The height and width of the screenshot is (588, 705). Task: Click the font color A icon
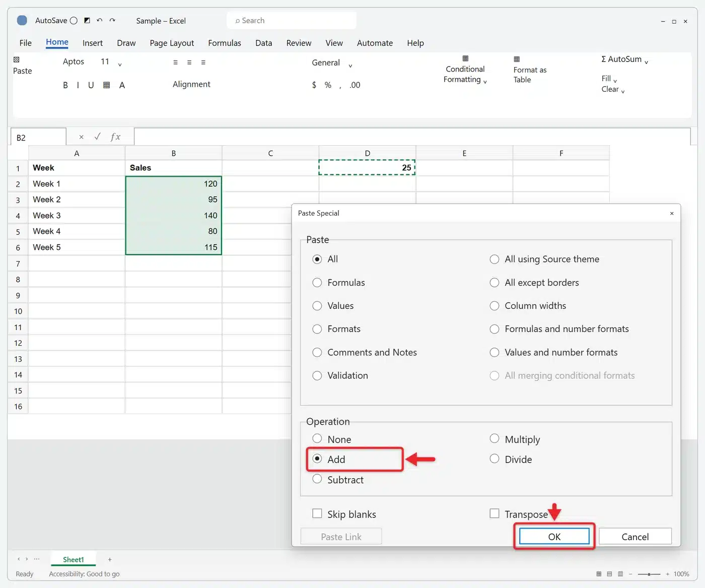122,85
